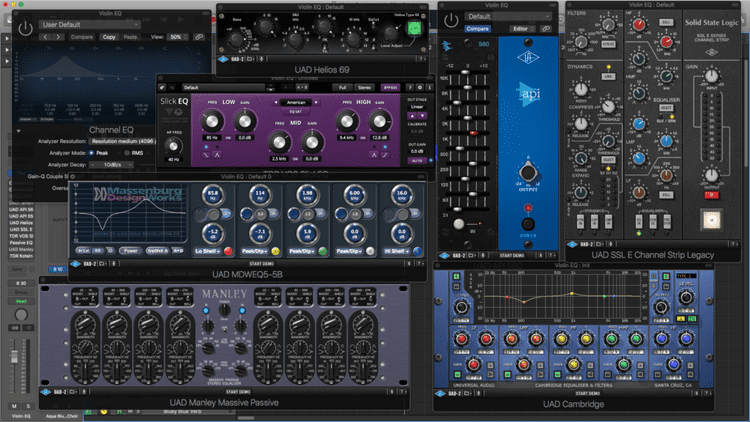
Task: Open Analyzer Decay 10dB/s dropdown
Action: [111, 165]
